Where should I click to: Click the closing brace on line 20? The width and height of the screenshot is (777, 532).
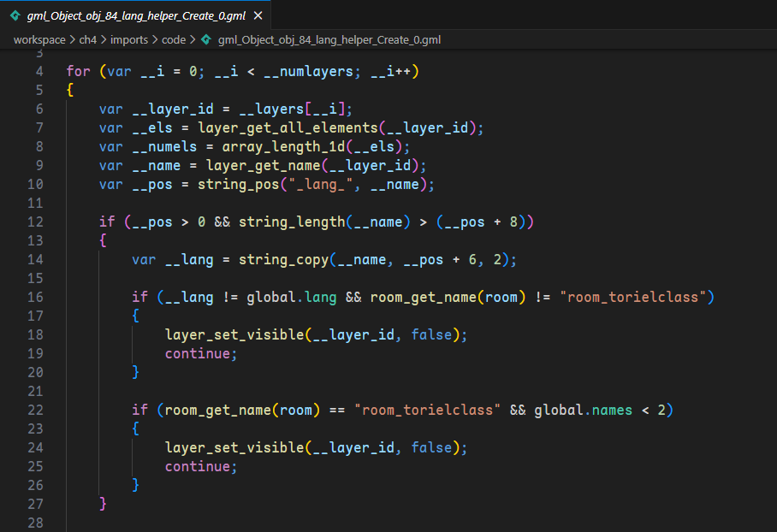(x=136, y=373)
